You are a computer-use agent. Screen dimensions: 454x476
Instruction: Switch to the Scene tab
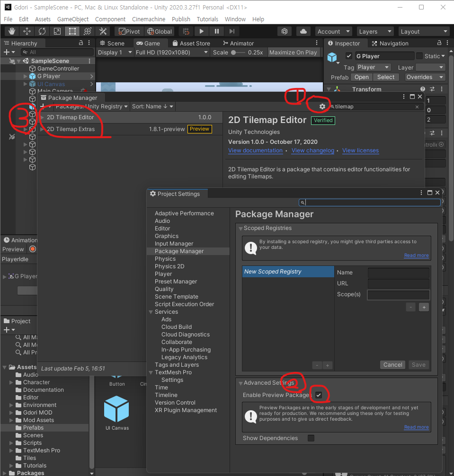pos(112,43)
